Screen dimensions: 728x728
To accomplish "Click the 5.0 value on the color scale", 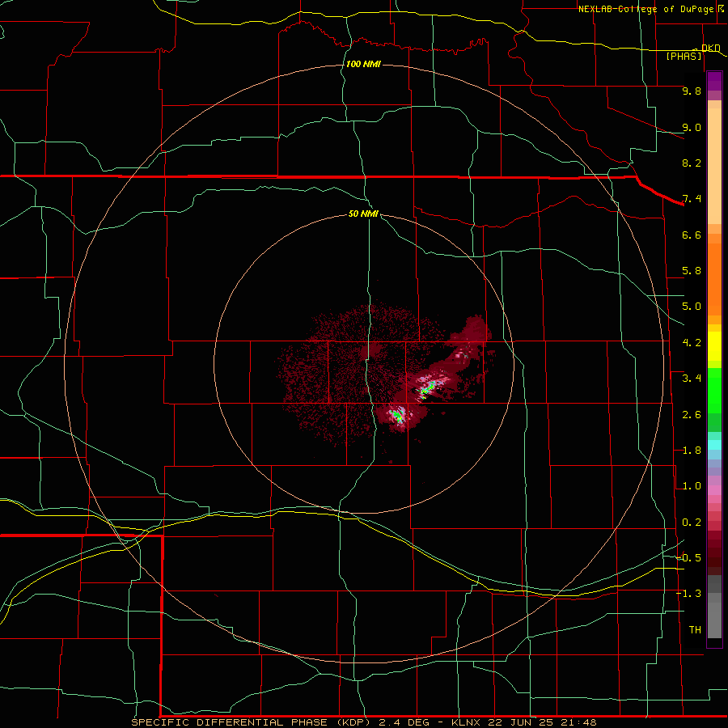I will (x=692, y=307).
